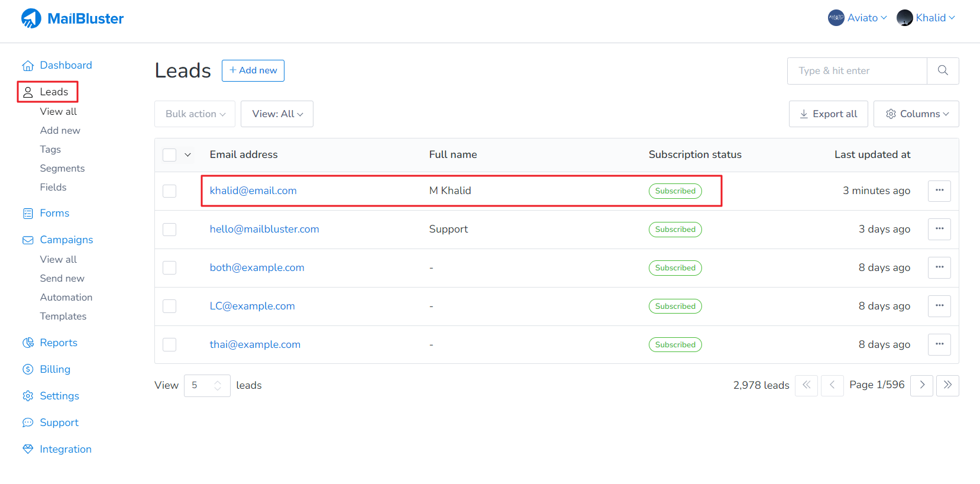Open the Dashboard home icon
980x484 pixels.
pos(28,66)
